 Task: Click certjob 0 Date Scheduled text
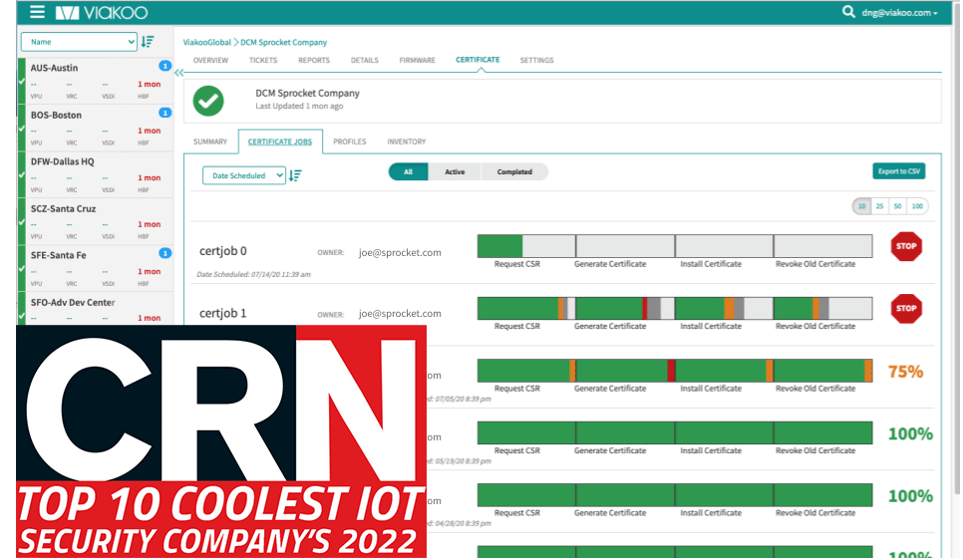253,274
